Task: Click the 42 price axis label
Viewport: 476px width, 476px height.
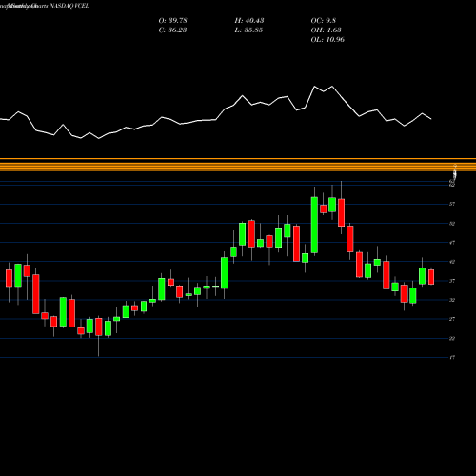Action: 452,262
